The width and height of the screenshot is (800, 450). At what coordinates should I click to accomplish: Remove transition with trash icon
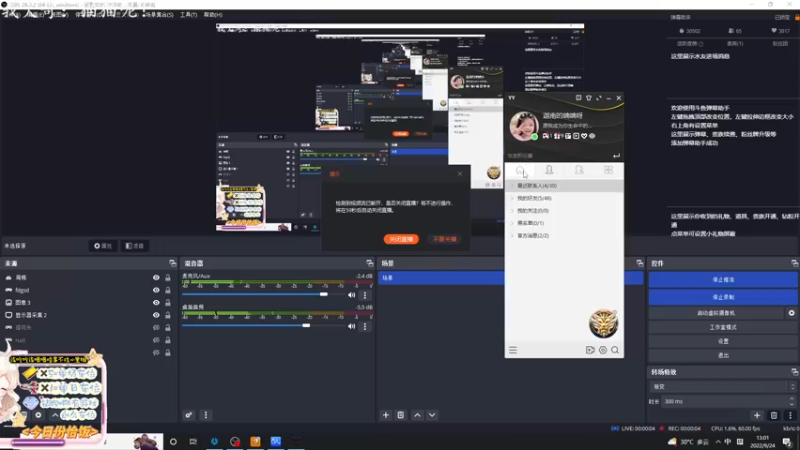click(x=774, y=415)
